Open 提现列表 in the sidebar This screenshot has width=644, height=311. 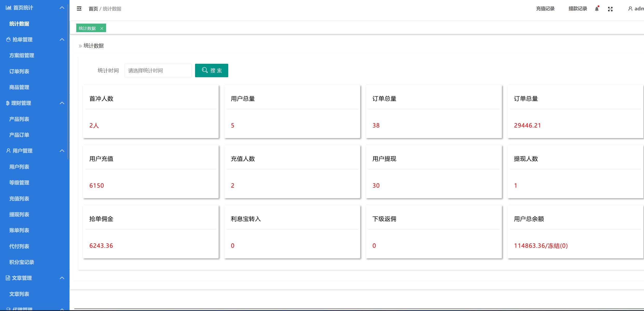pyautogui.click(x=19, y=215)
